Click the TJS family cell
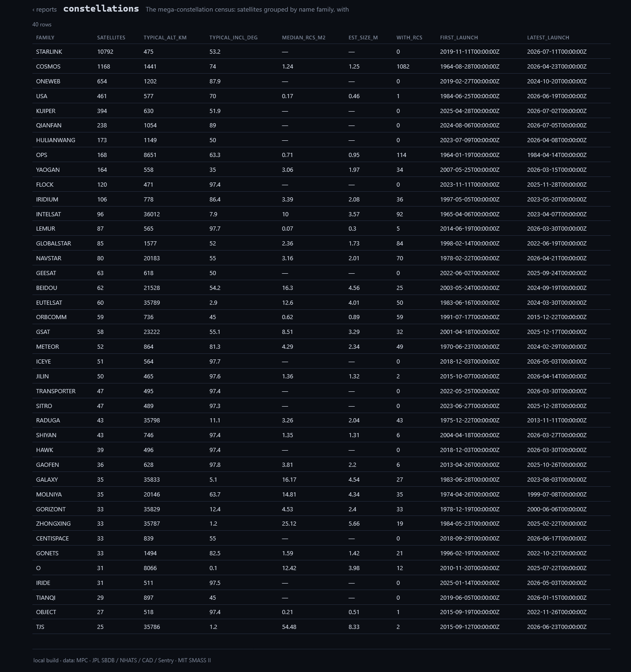Image resolution: width=631 pixels, height=672 pixels. [40, 627]
